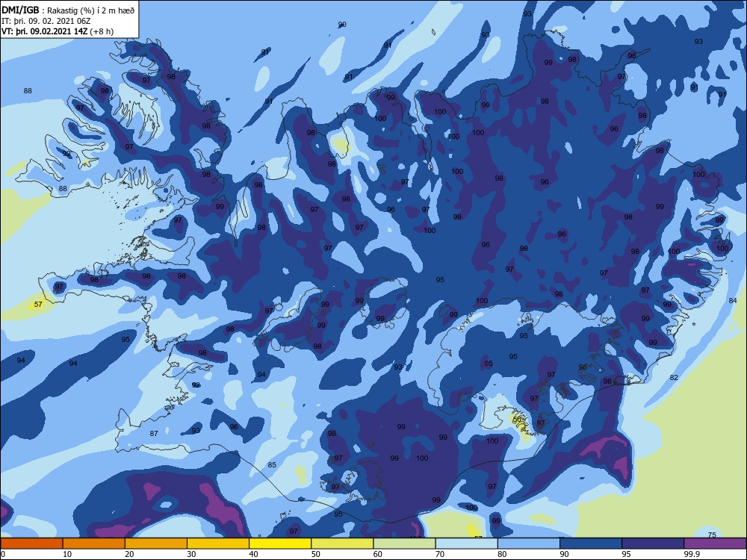
Task: Click the light green 60–70 legend swatch
Action: click(x=404, y=544)
